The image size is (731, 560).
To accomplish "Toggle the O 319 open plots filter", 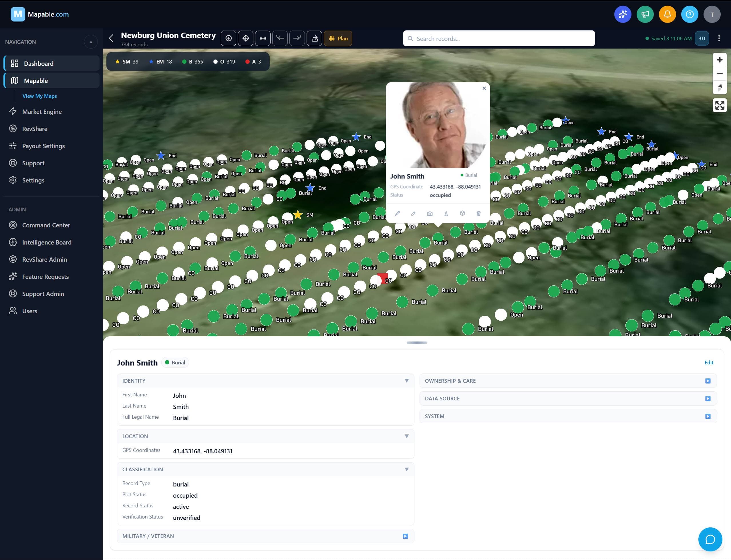I will 224,61.
